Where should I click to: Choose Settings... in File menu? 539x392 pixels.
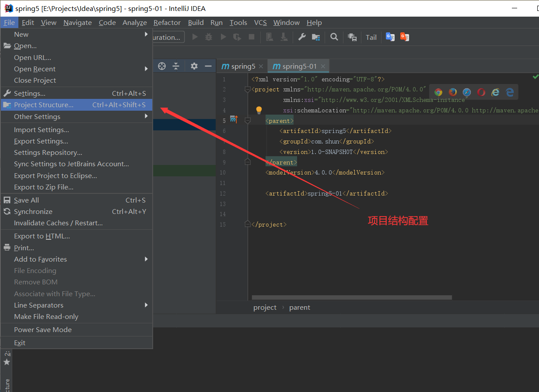click(x=77, y=93)
